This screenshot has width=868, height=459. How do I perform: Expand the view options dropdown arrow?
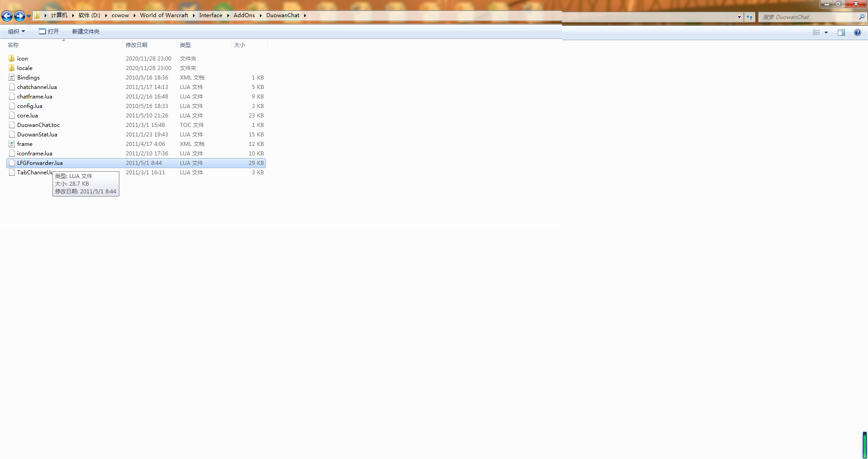(826, 33)
